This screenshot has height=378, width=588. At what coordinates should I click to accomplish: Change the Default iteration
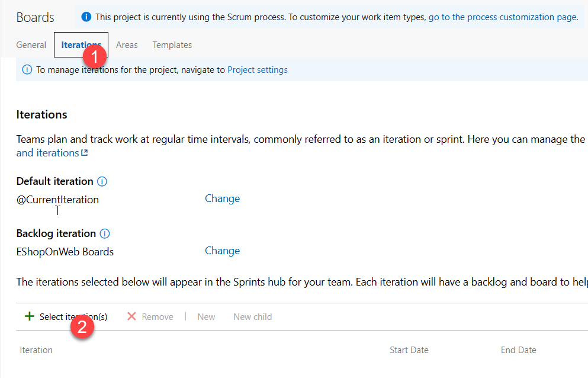(222, 198)
